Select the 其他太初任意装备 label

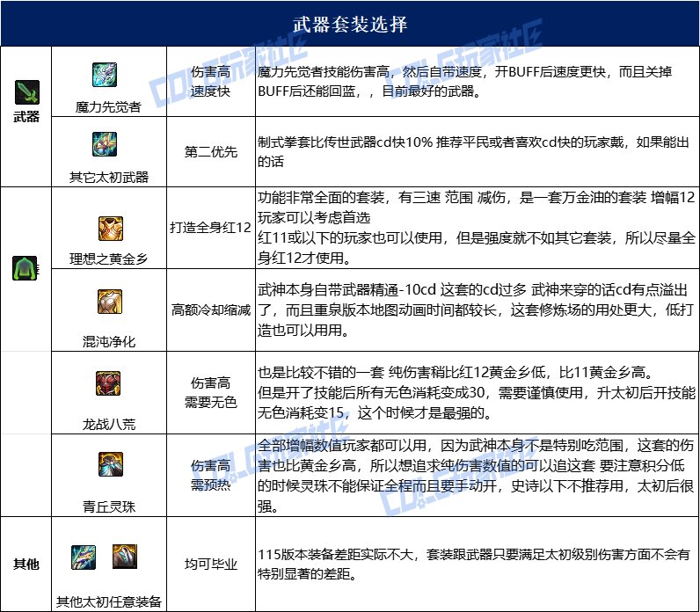(x=108, y=601)
